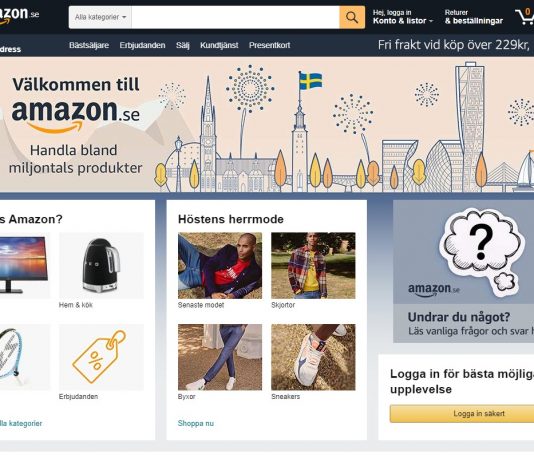Screen dimensions: 534x462
Task: Click the orange search magnifier button
Action: [x=352, y=17]
